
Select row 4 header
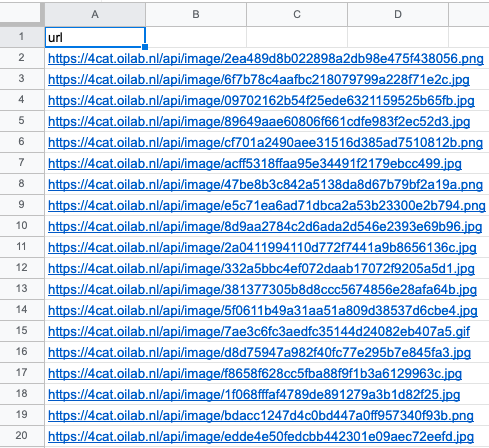(21, 100)
